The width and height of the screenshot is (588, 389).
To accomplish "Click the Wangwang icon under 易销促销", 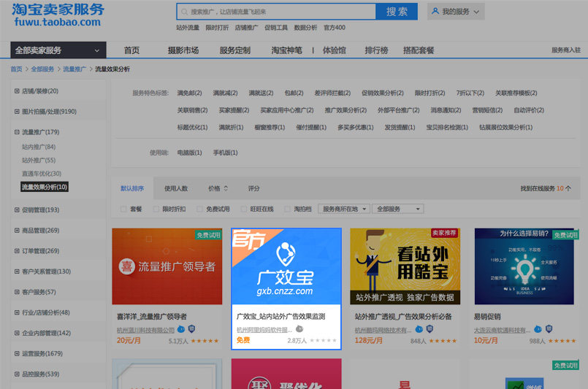I will (538, 329).
